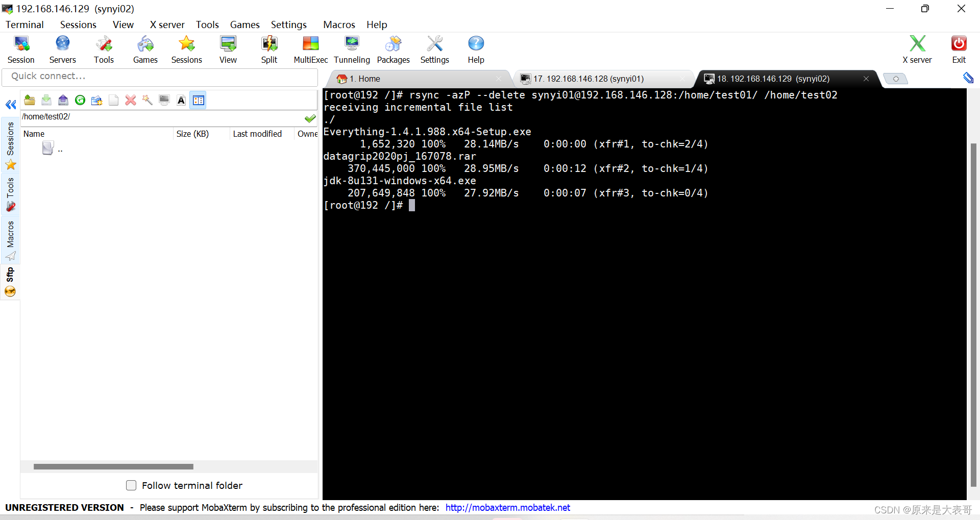Image resolution: width=980 pixels, height=520 pixels.
Task: Open the Session toolbar button
Action: pyautogui.click(x=21, y=49)
